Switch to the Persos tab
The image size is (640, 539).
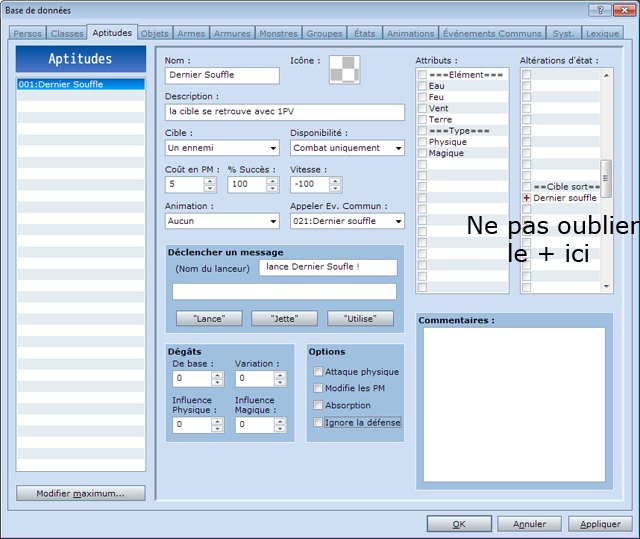(x=27, y=33)
